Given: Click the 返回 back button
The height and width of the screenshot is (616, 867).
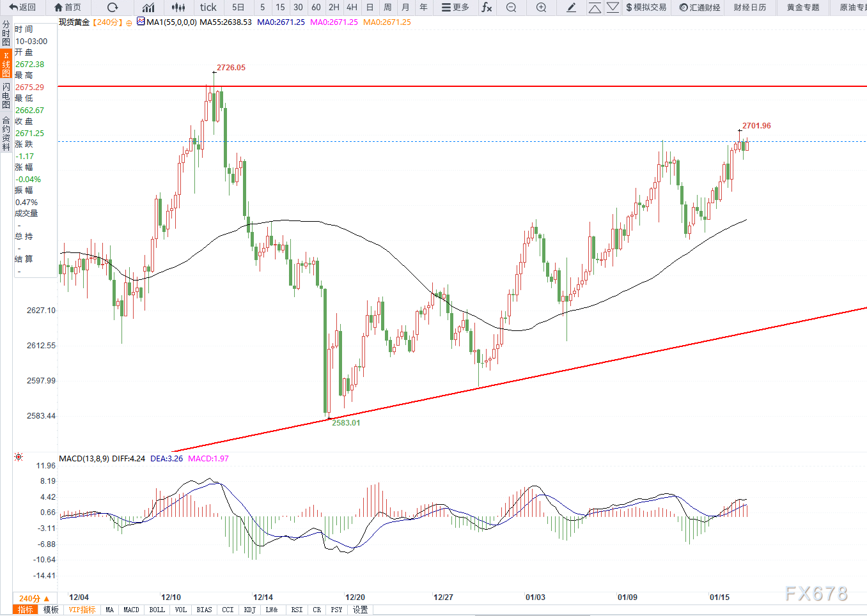Looking at the screenshot, I should click(22, 7).
